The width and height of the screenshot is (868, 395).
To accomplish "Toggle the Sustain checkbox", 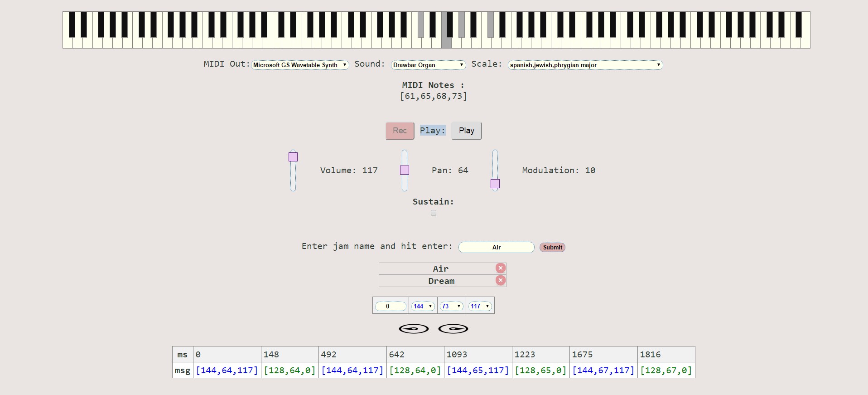I will [434, 213].
